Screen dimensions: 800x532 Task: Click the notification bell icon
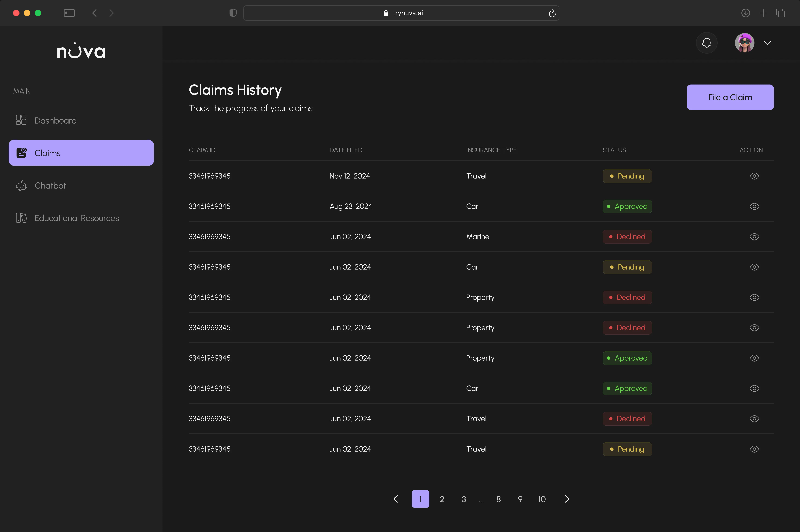click(x=706, y=43)
